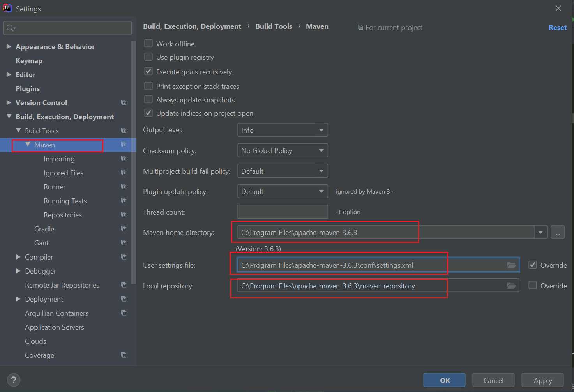Click the settings search field
The width and height of the screenshot is (574, 392).
(x=67, y=28)
